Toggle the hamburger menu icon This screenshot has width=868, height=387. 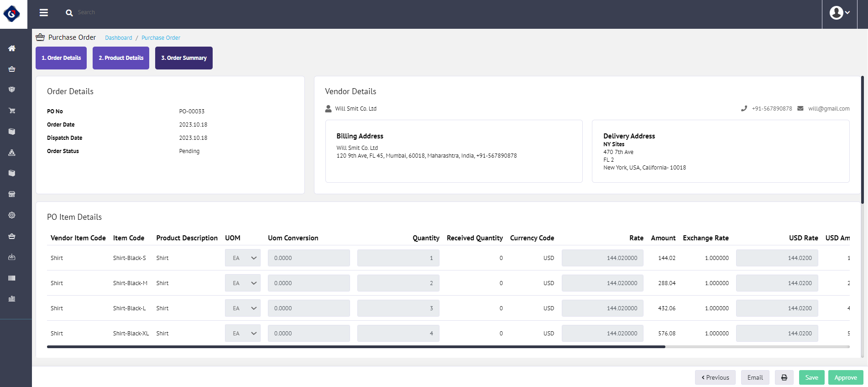click(44, 13)
